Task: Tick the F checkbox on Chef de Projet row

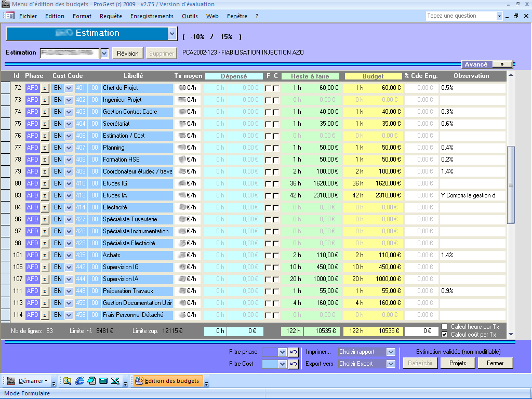Action: (x=268, y=88)
